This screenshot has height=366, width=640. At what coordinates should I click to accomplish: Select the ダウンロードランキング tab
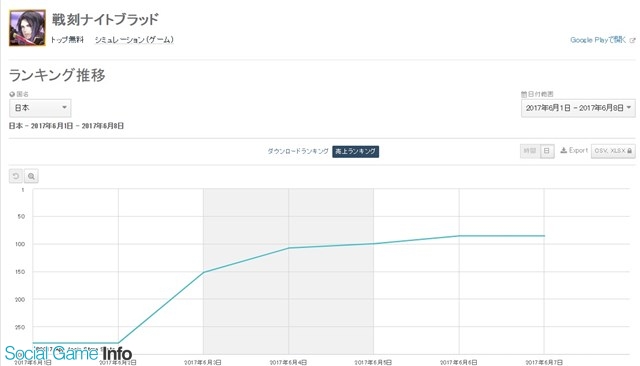298,151
